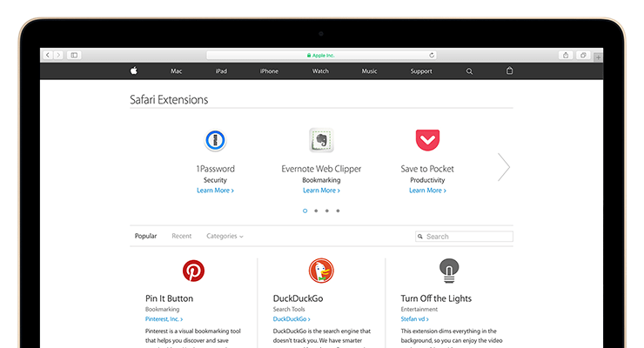This screenshot has height=348, width=644.
Task: Click the Evernote Web Clipper title text
Action: tap(321, 169)
